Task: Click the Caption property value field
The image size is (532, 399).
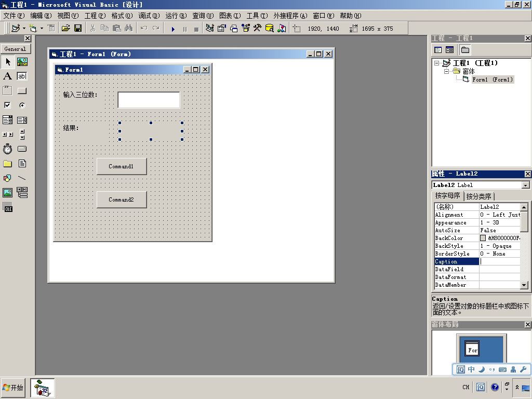Action: pos(499,262)
